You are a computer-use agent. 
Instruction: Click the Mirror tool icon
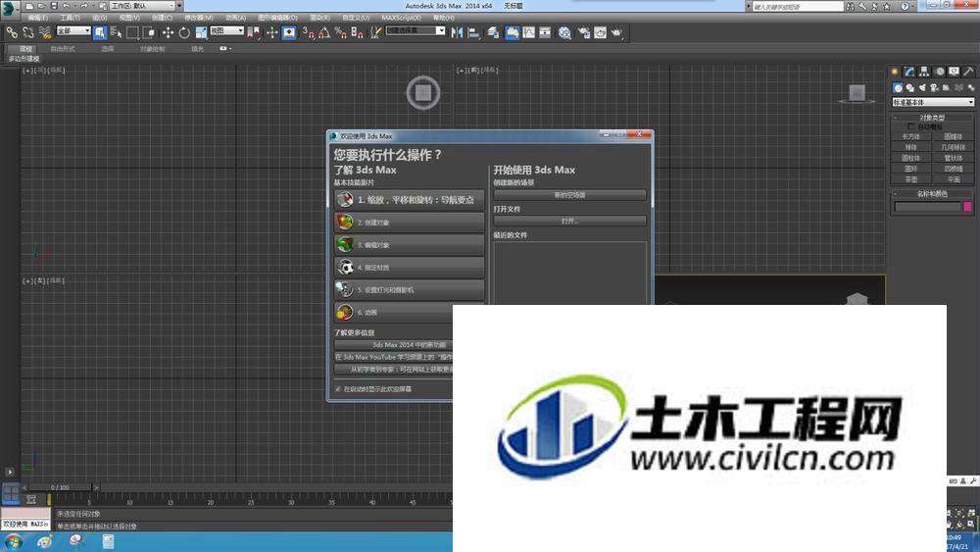(x=458, y=32)
